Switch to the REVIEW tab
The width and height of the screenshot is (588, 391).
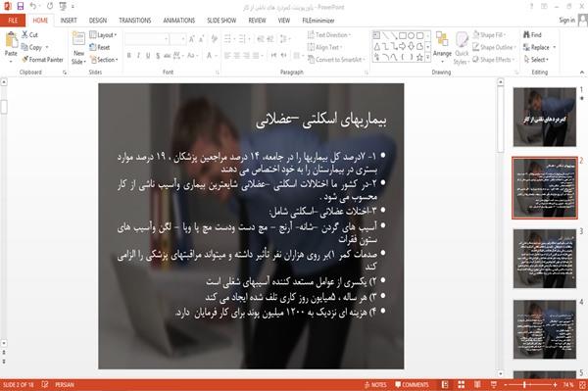pos(257,21)
